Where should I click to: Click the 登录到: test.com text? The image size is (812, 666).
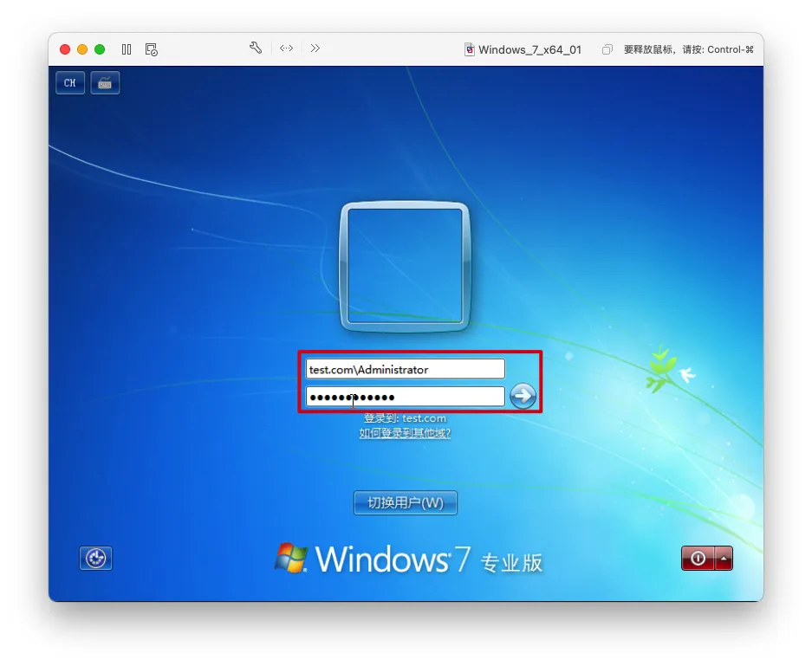coord(405,418)
